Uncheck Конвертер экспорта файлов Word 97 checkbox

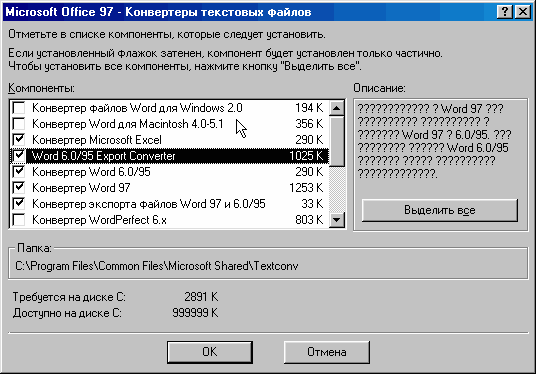(19, 204)
